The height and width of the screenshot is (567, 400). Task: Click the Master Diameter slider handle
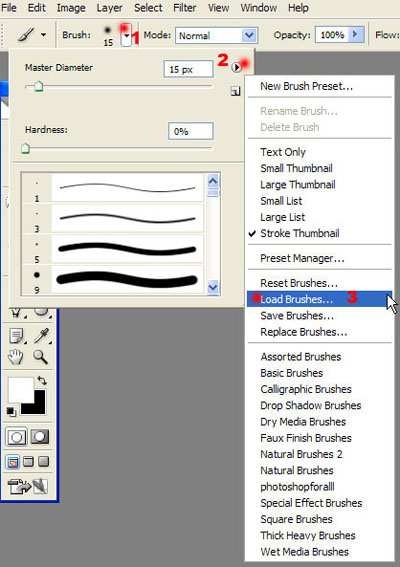[x=38, y=87]
